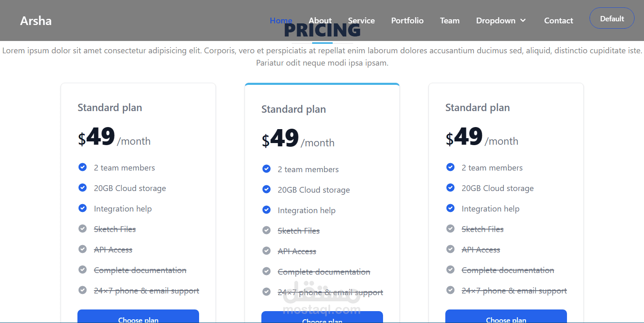644x323 pixels.
Task: Go to the Portfolio page link
Action: 407,20
